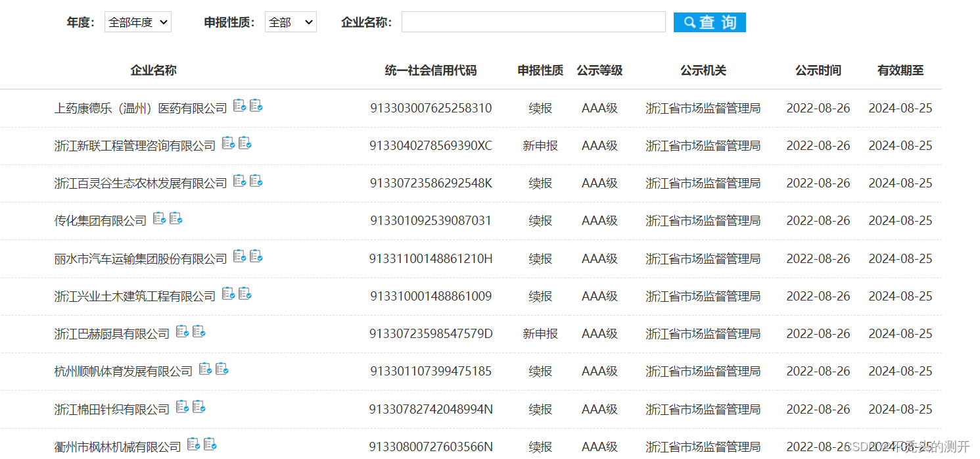Expand the 年度 dropdown showing 全部年度
The image size is (980, 459).
[x=138, y=22]
